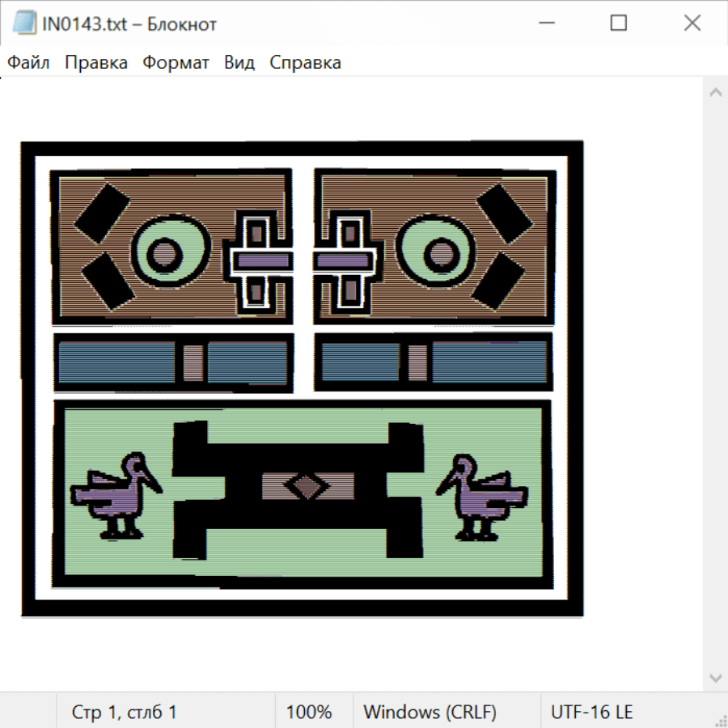The width and height of the screenshot is (728, 728).
Task: Open the Вид menu
Action: (x=239, y=63)
